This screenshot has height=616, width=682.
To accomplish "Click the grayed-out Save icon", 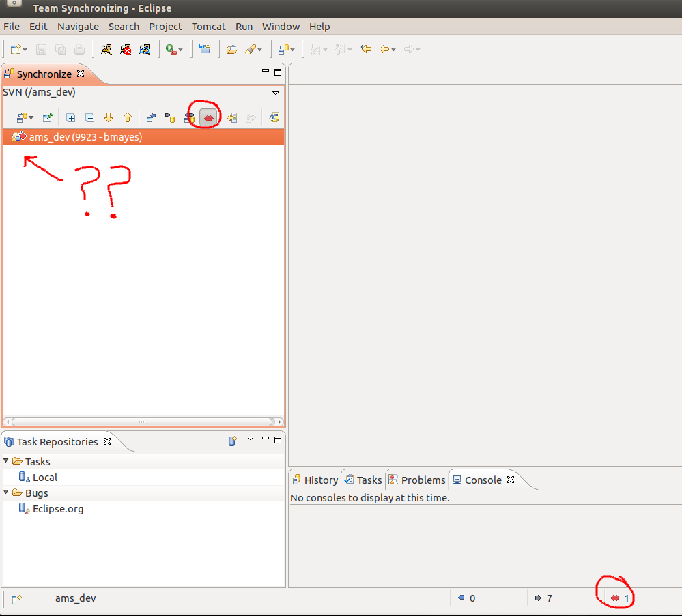I will point(42,50).
